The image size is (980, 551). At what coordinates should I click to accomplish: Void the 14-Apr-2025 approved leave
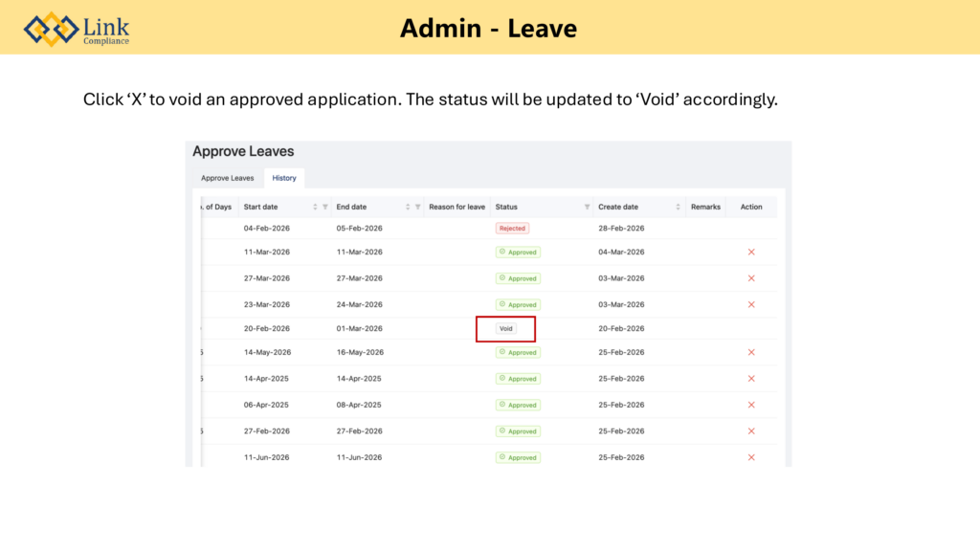[x=751, y=379]
